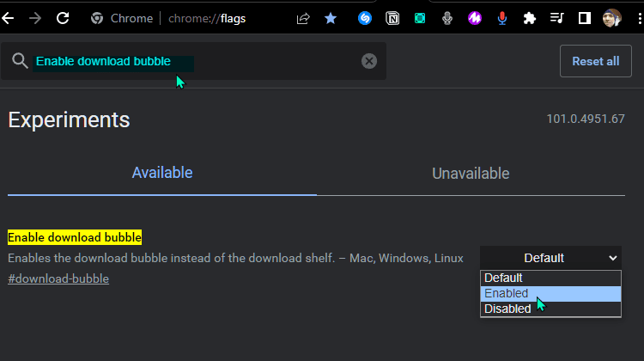Open the share page icon

click(x=303, y=18)
